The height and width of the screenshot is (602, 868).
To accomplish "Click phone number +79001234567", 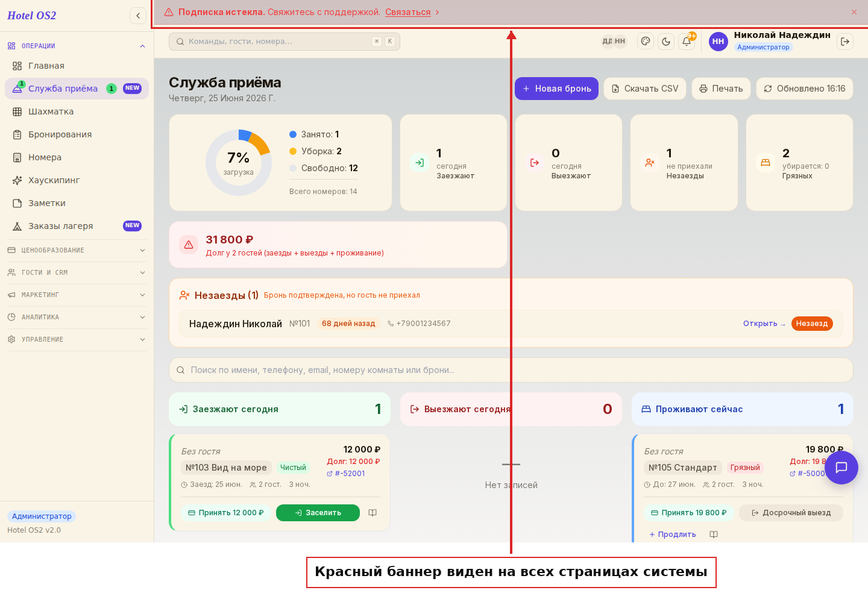I will point(419,324).
